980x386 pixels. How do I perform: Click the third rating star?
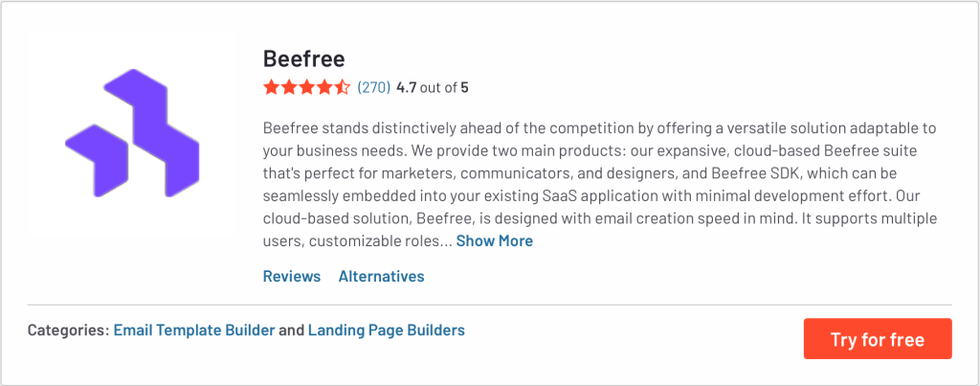coord(306,87)
